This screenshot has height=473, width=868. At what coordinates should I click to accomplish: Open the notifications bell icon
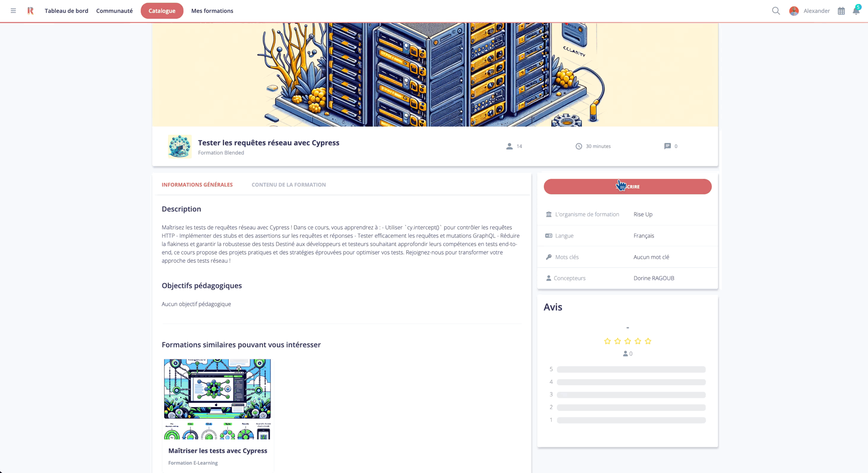tap(856, 10)
